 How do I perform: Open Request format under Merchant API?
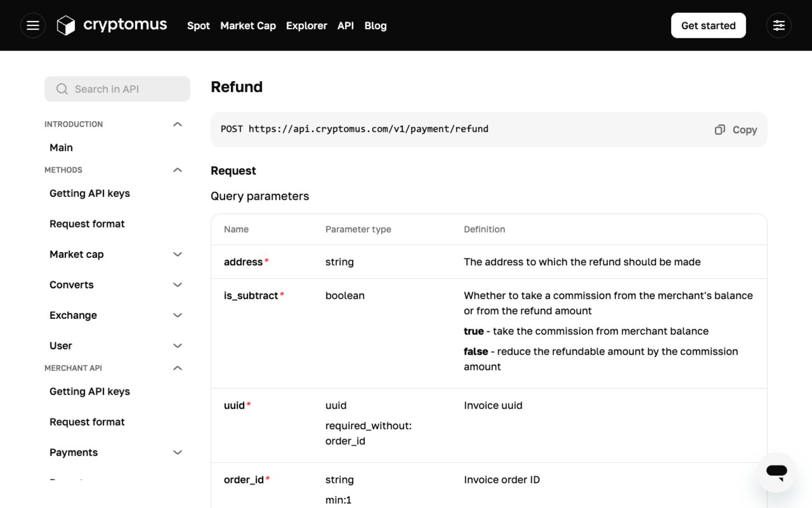click(87, 422)
